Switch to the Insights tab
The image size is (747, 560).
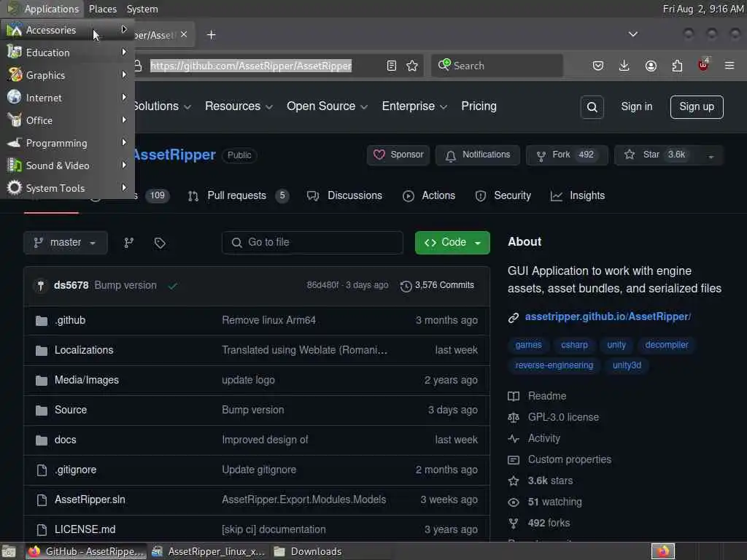(578, 195)
